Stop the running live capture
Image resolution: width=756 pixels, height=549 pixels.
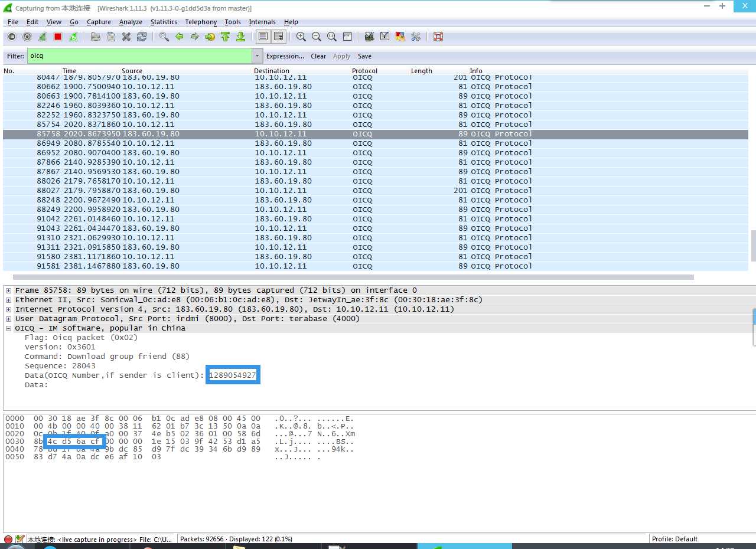(58, 37)
